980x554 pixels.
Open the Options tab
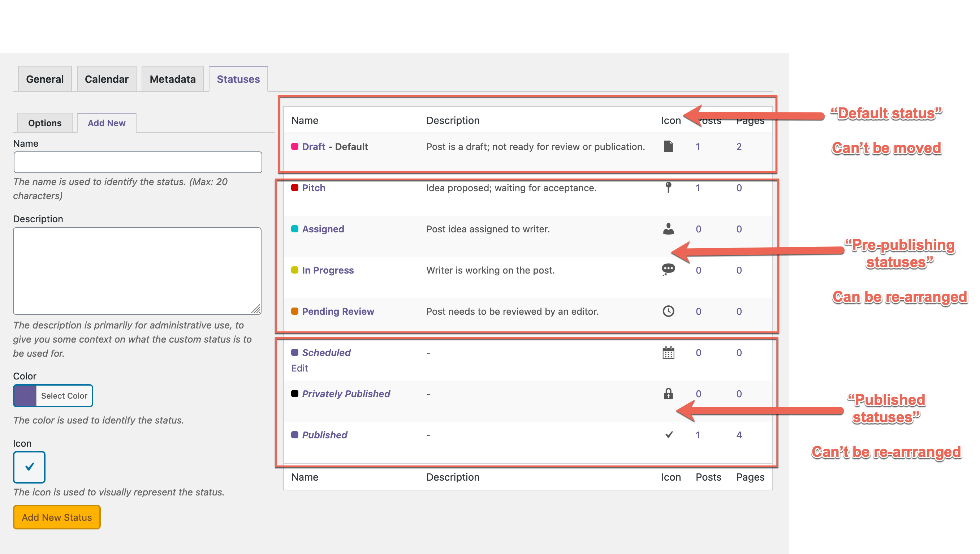pos(44,123)
